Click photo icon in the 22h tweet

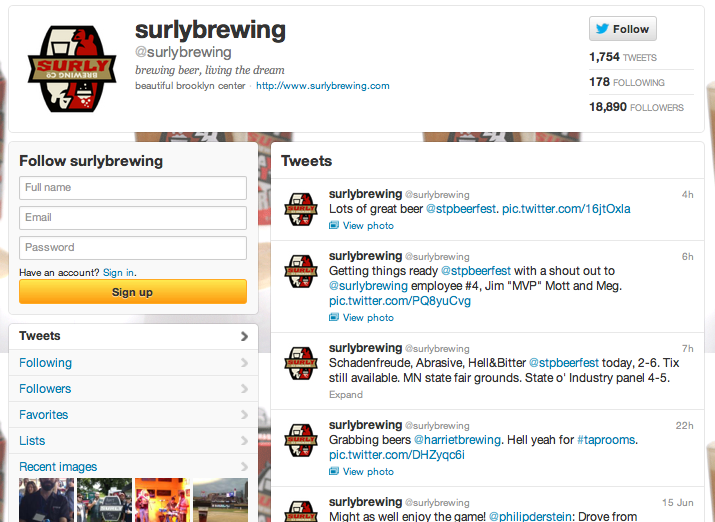point(334,471)
